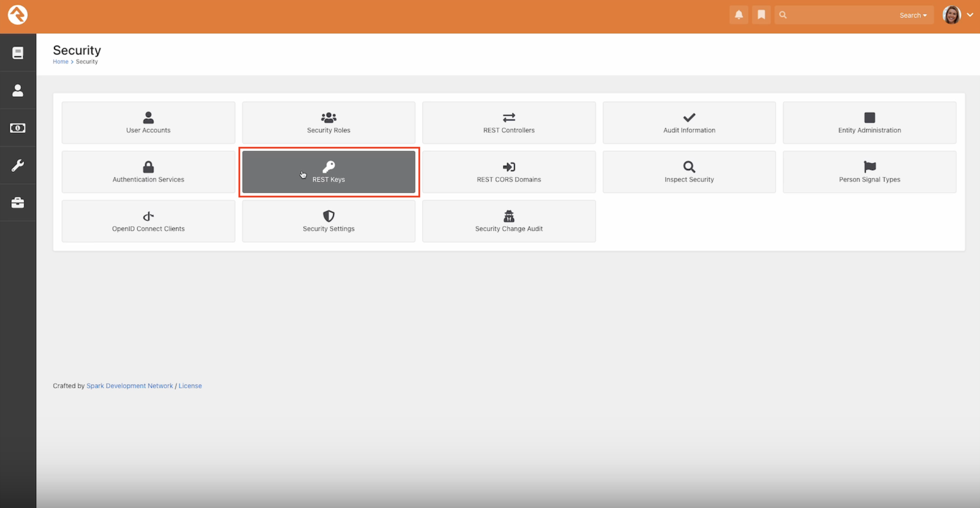Open the REST CORS Domains tile
The width and height of the screenshot is (980, 508).
pyautogui.click(x=509, y=172)
